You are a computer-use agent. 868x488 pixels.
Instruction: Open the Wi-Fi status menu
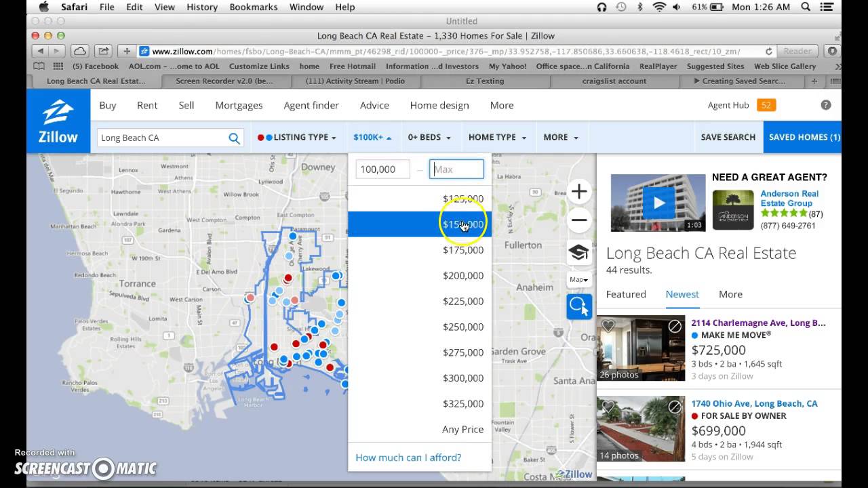point(659,7)
